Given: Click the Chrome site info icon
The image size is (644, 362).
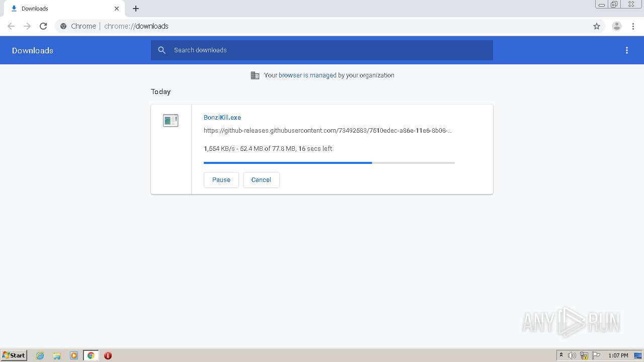Looking at the screenshot, I should point(63,26).
